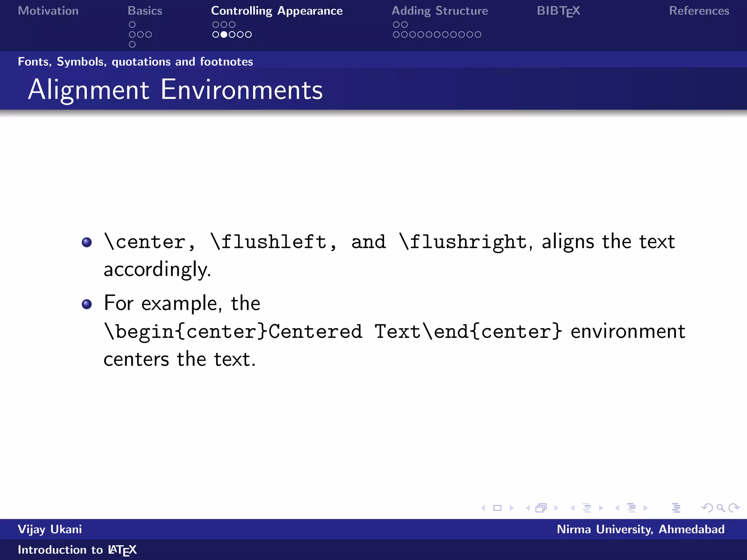
Task: Select the filled mini-frame dot under Controlling Appearance
Action: pos(224,35)
